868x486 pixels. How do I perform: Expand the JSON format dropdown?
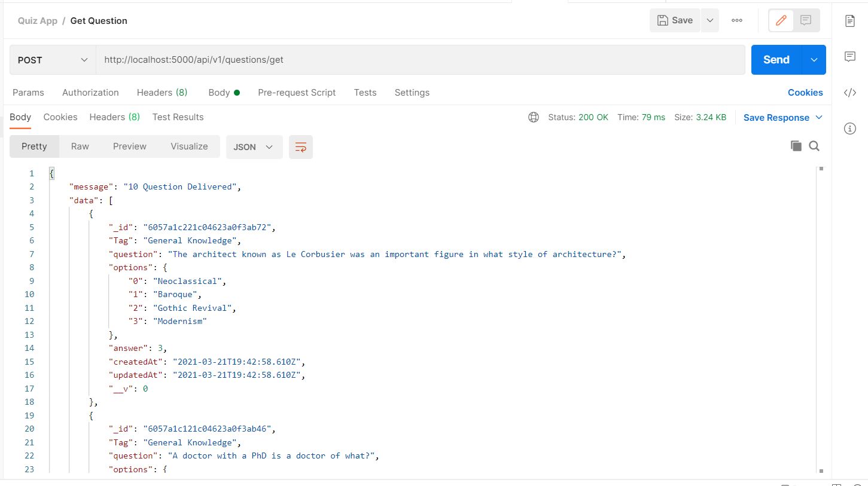coord(254,146)
